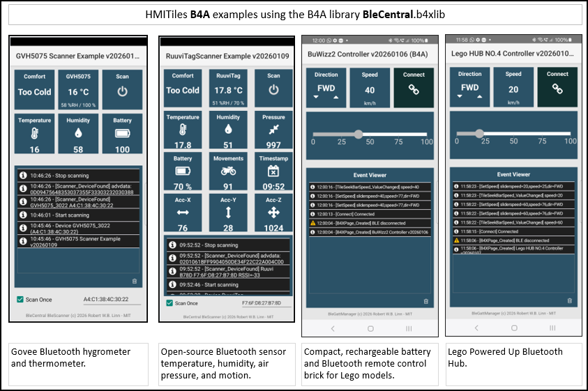
Task: Tap the Android home button in Lego HUB screen
Action: (514, 328)
